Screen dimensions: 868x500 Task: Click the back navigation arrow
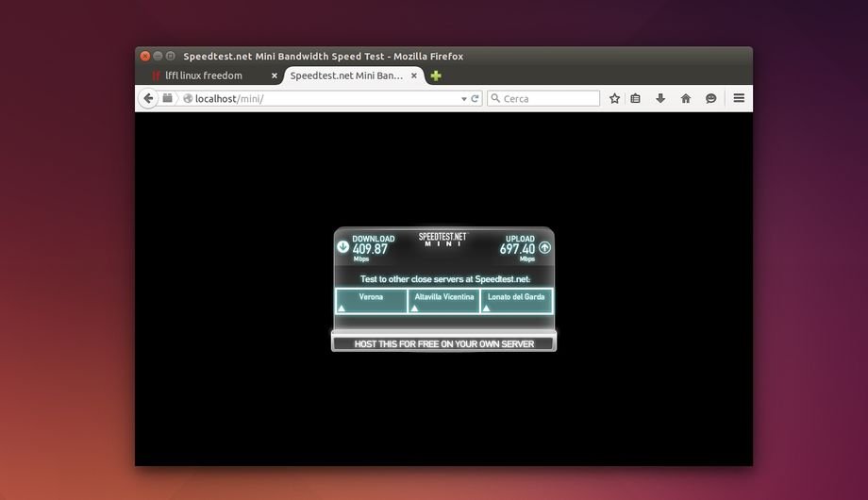pos(148,98)
